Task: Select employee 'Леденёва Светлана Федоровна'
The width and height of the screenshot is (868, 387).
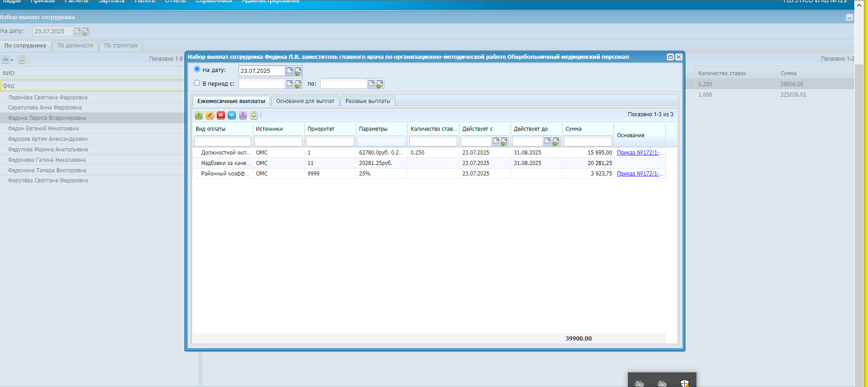Action: click(x=92, y=98)
